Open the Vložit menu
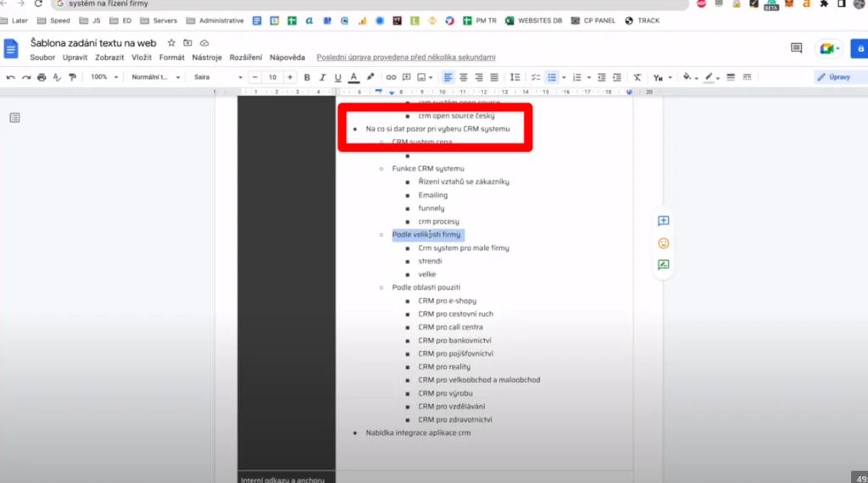868x483 pixels. pos(142,58)
